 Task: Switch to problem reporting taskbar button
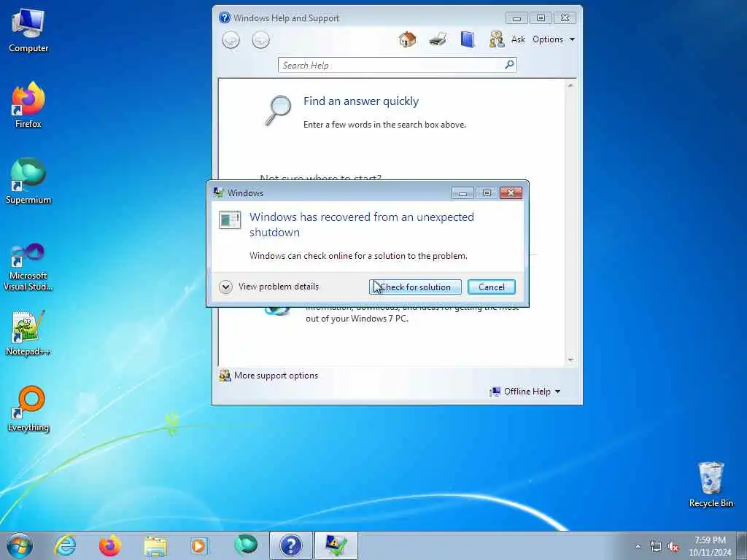(336, 545)
